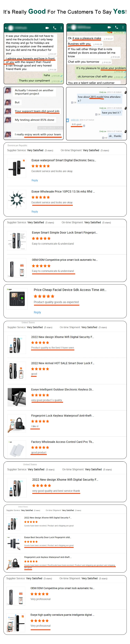Viewport: 130px width, 644px height.
Task: Click the Rfid key fobs product thumbnail
Action: coord(17,199)
